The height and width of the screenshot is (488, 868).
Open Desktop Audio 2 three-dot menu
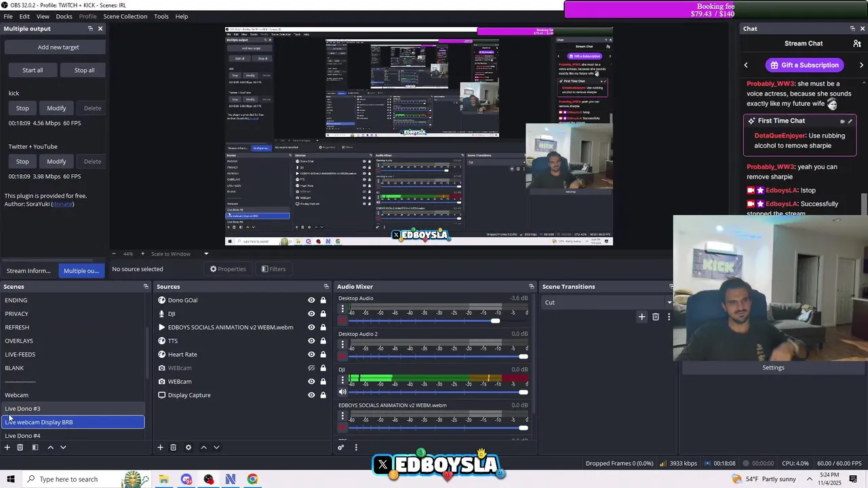coord(342,344)
